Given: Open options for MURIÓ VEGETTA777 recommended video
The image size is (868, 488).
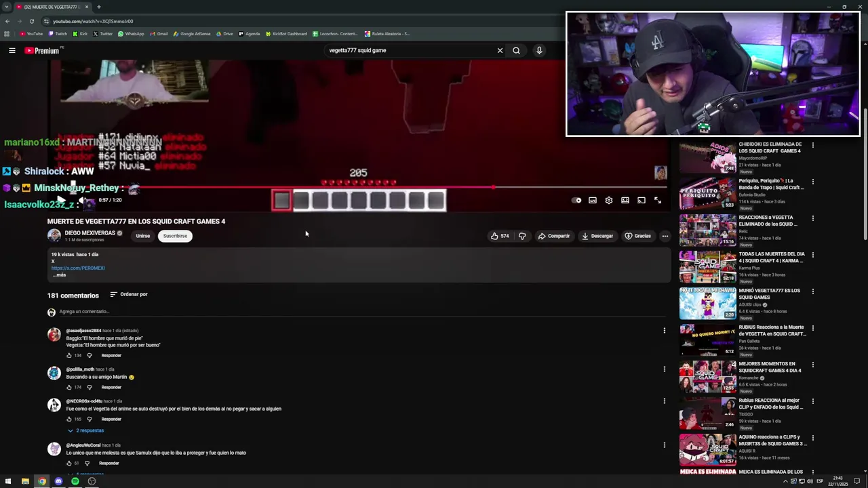Looking at the screenshot, I should pyautogui.click(x=812, y=291).
